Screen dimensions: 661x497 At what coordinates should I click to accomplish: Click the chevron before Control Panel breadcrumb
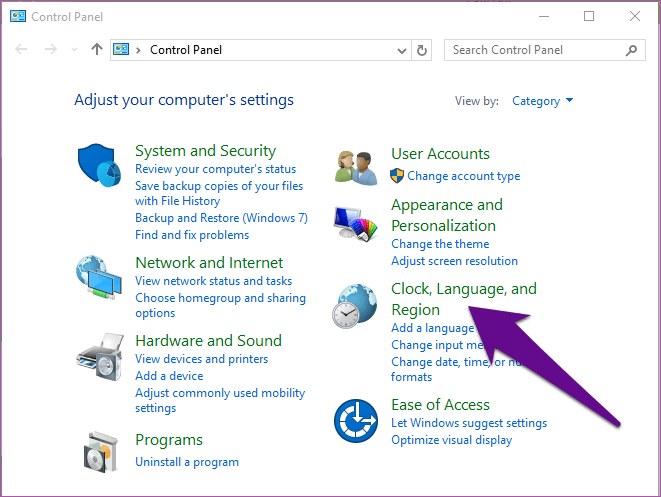coord(138,51)
